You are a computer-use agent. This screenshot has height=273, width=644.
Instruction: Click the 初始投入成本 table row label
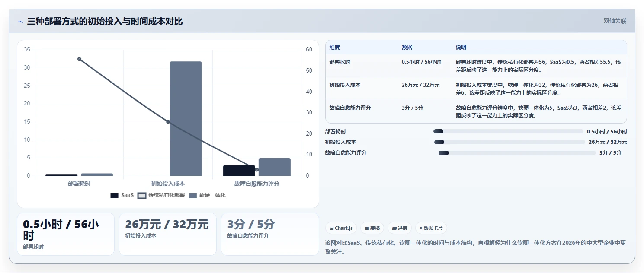345,85
